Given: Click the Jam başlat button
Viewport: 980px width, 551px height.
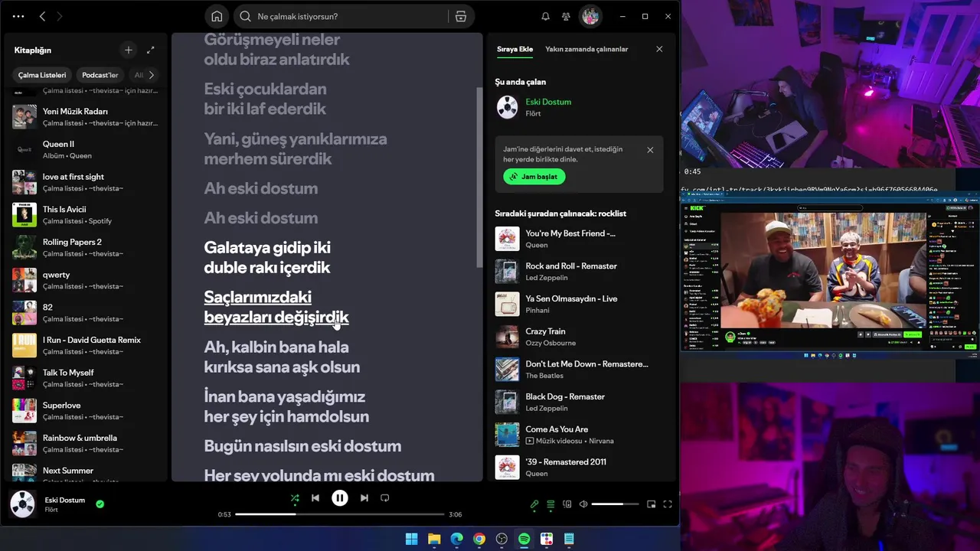Looking at the screenshot, I should [x=534, y=177].
